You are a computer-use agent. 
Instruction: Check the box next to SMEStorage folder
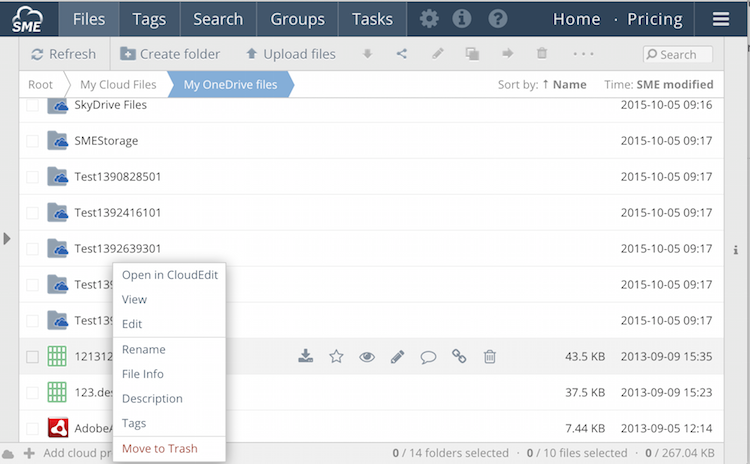click(x=33, y=141)
